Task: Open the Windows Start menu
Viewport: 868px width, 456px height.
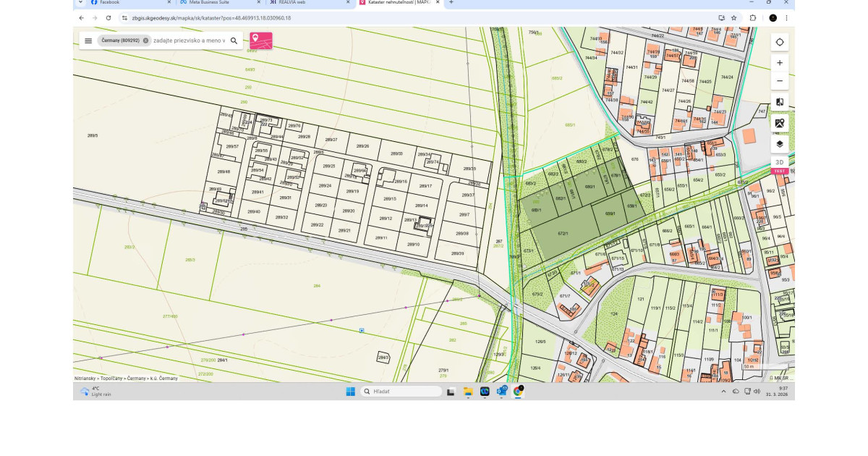Action: pyautogui.click(x=350, y=392)
